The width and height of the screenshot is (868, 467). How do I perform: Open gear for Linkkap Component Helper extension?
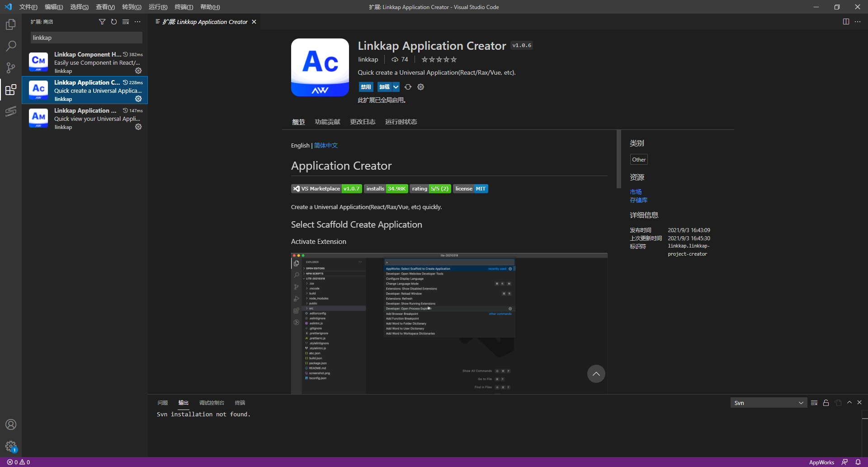138,71
